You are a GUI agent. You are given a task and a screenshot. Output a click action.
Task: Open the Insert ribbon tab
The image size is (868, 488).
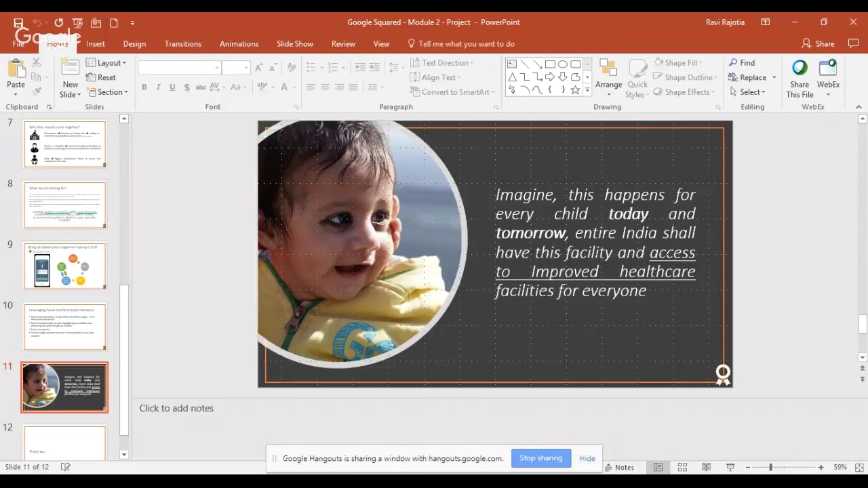point(96,44)
